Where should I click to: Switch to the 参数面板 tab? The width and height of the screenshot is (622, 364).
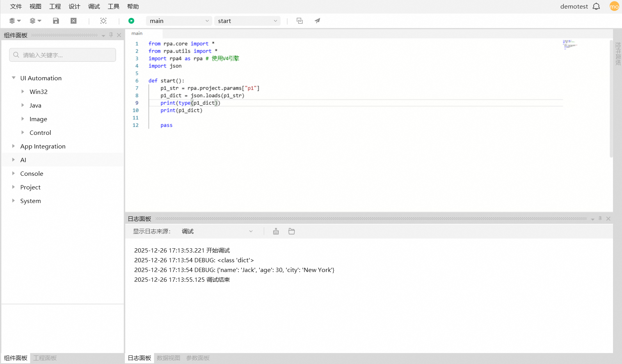[x=198, y=358]
